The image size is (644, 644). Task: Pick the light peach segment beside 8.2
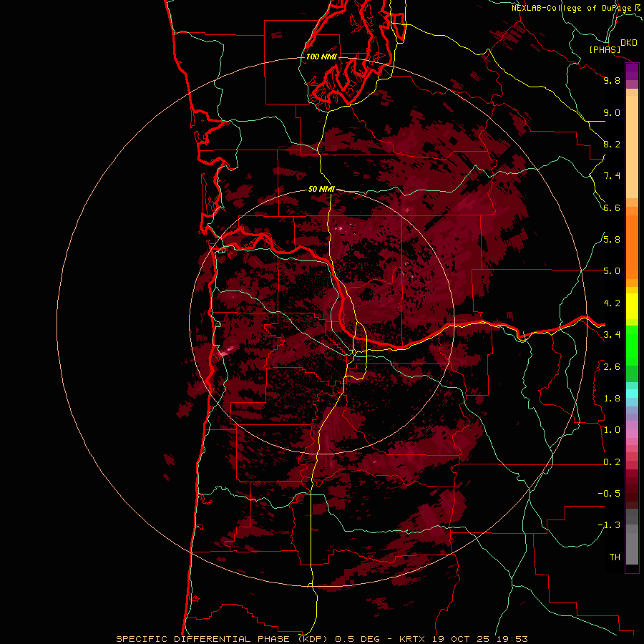[x=632, y=147]
